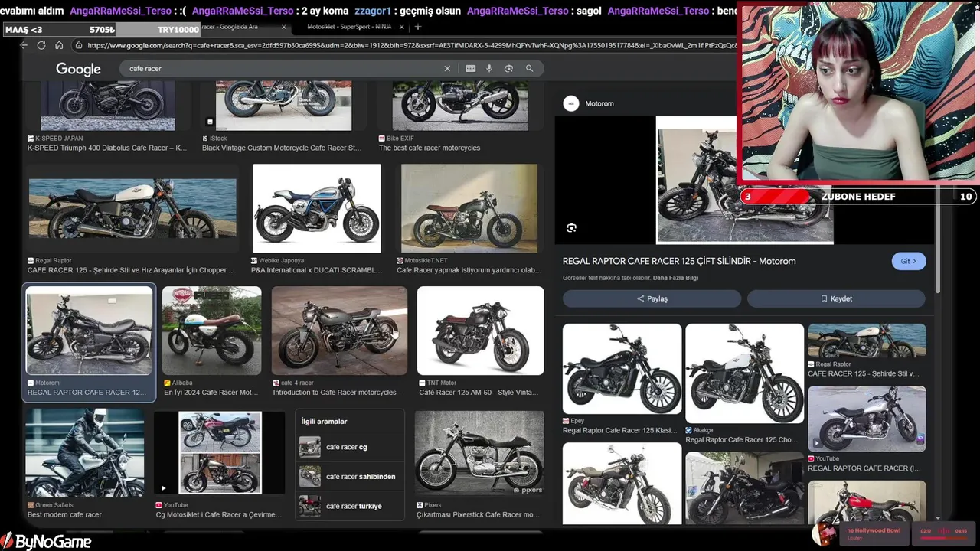Image resolution: width=980 pixels, height=551 pixels.
Task: Close the Google'da Ara tab
Action: (284, 27)
